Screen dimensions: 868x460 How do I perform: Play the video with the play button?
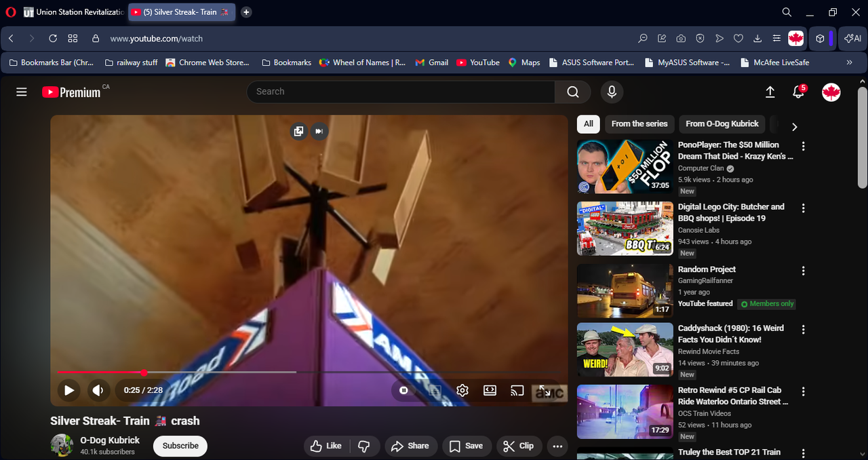[x=68, y=390]
